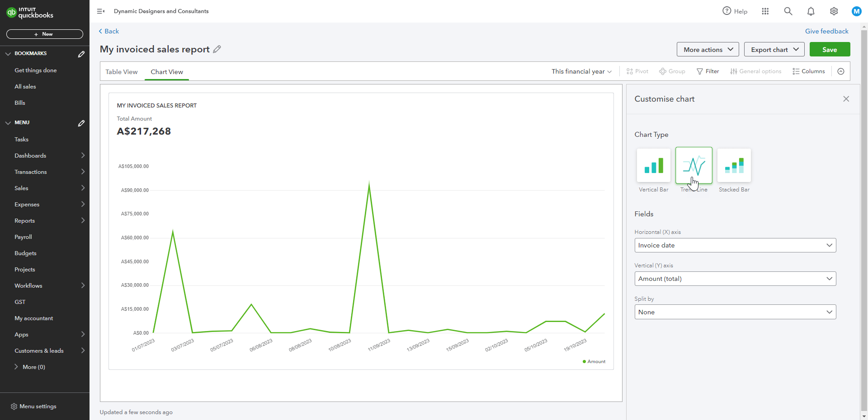Screen dimensions: 868x420
Task: Open All sales bookmark
Action: [x=25, y=87]
